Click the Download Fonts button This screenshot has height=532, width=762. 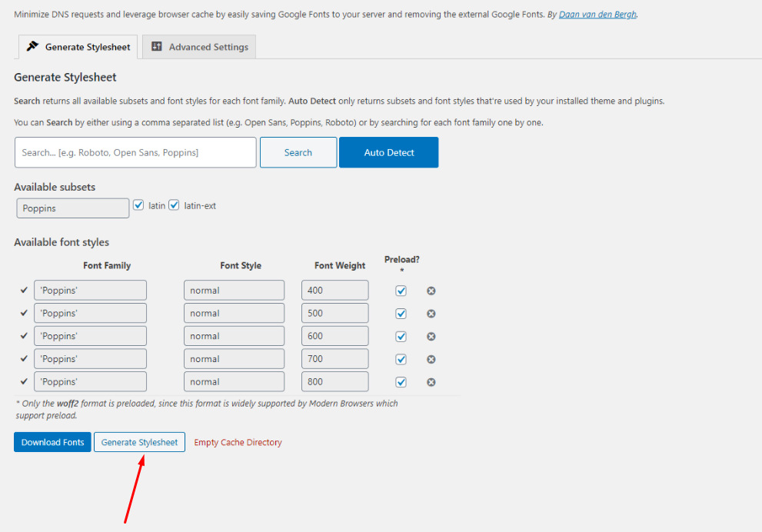click(x=52, y=442)
